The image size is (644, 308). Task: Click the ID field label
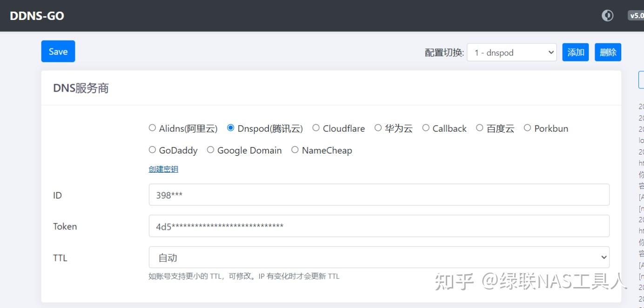57,195
